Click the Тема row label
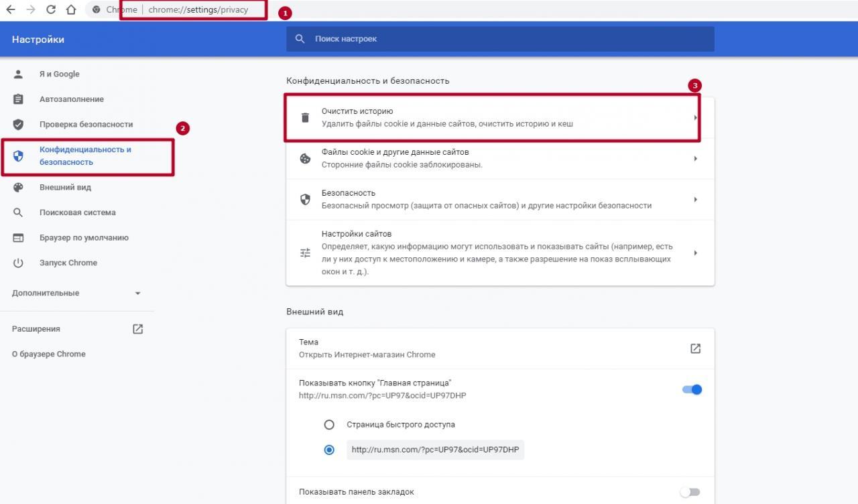The image size is (858, 504). 308,342
